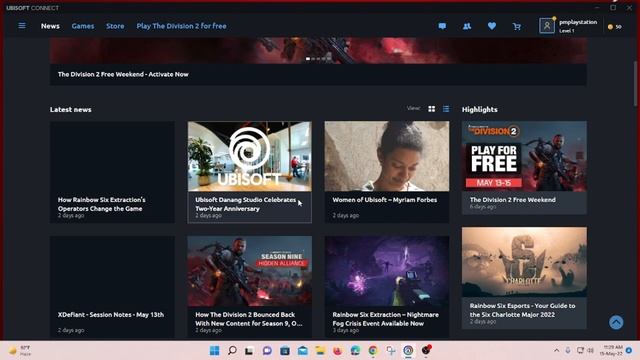Click the Season Nine Hidden Alliance thumbnail

point(249,271)
